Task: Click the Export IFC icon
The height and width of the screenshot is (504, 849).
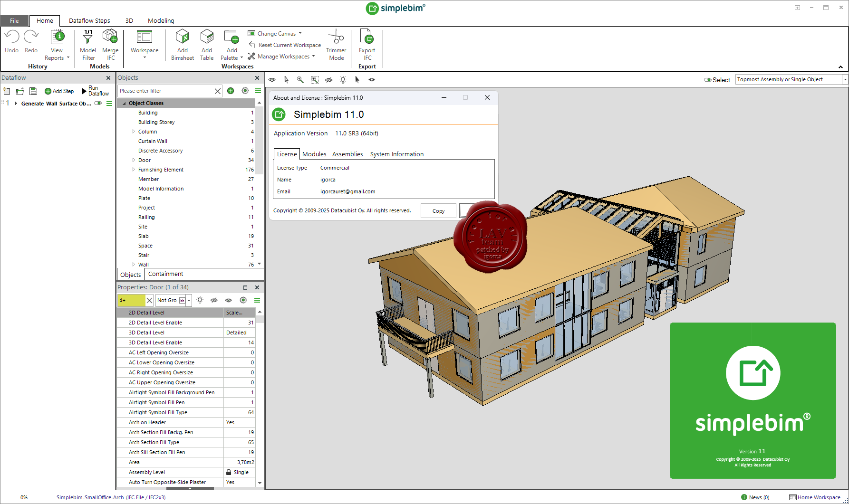Action: [367, 38]
